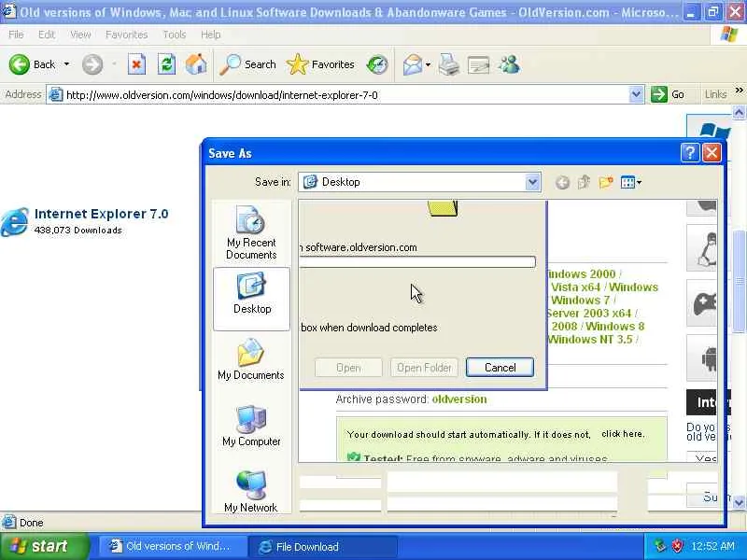The image size is (747, 560).
Task: Open the Tools menu
Action: click(x=175, y=35)
